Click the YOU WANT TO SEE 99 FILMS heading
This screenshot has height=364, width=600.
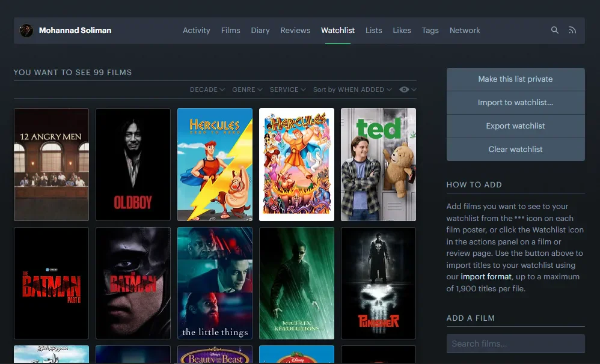[73, 72]
